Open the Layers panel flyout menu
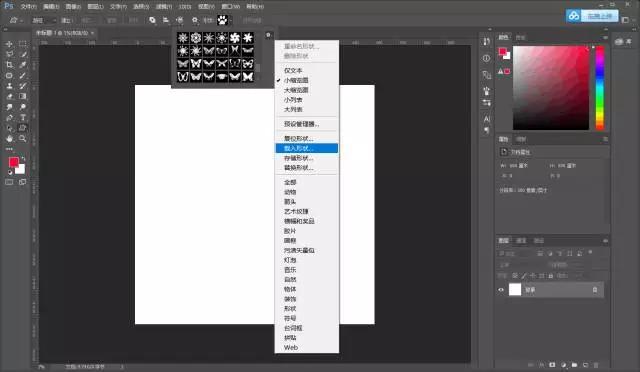The image size is (640, 372). click(x=605, y=241)
